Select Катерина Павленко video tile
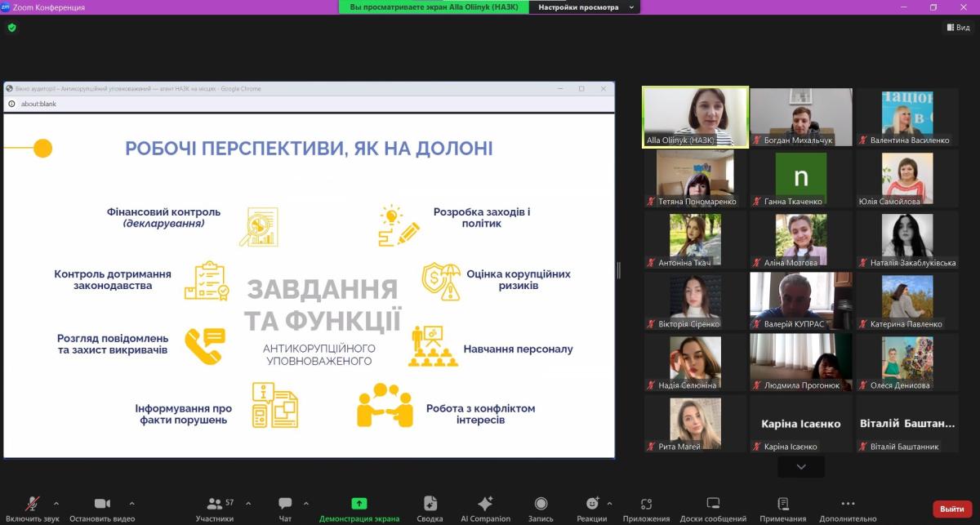Viewport: 980px width, 525px height. 907,300
